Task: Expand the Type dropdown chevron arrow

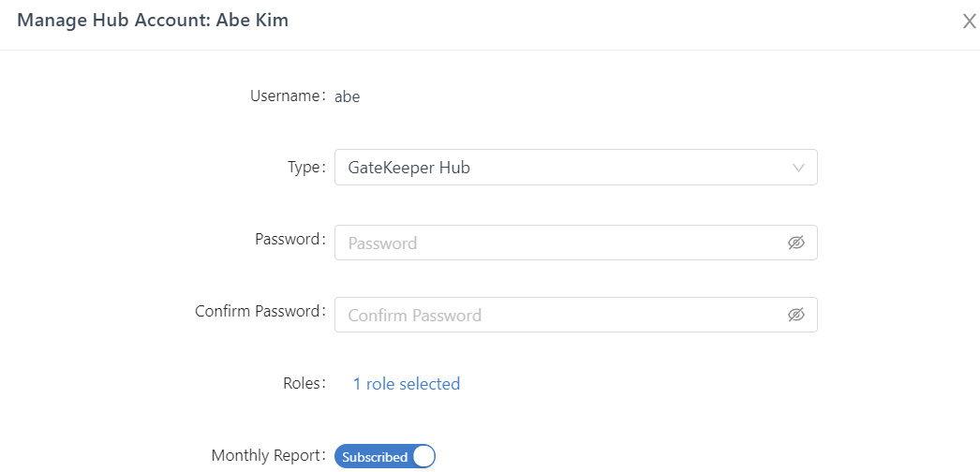Action: tap(798, 168)
